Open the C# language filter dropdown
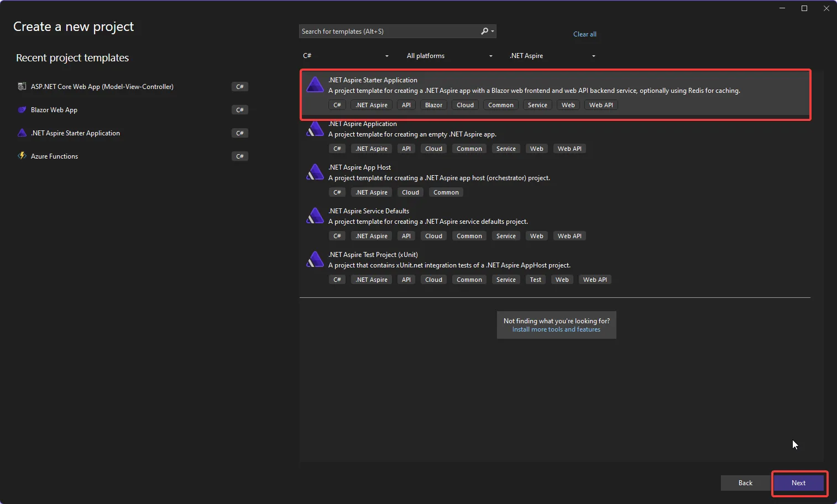837x504 pixels. click(x=346, y=56)
